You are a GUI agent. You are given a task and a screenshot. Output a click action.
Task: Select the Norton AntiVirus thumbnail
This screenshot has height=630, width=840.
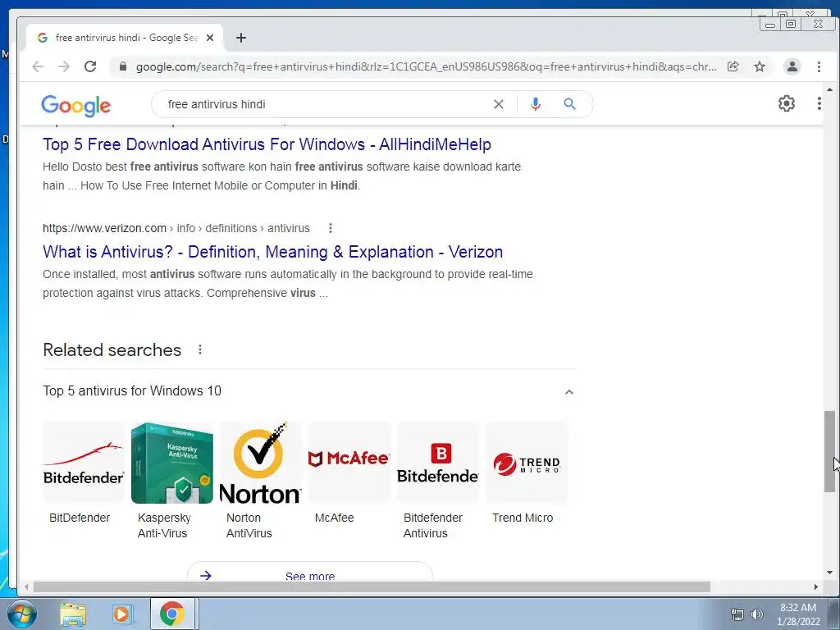coord(260,463)
